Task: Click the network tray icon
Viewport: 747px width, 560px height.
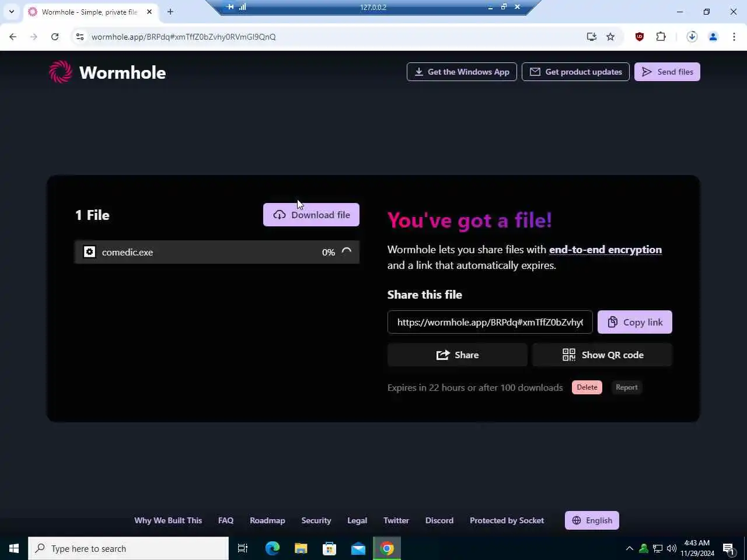Action: pos(658,548)
